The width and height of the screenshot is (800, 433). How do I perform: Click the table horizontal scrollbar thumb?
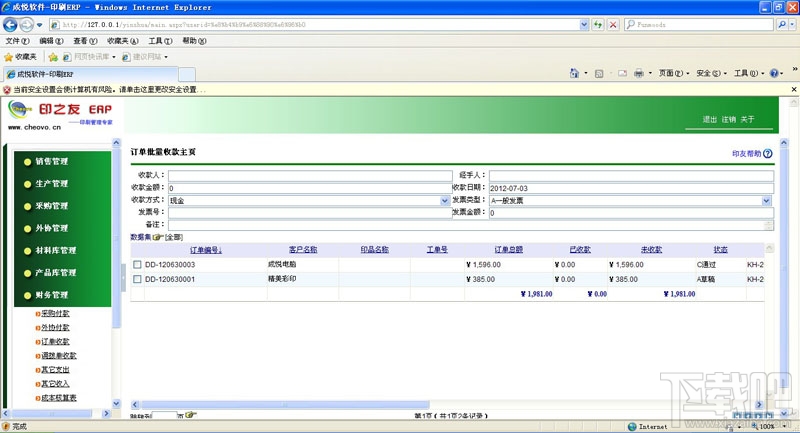pos(285,405)
